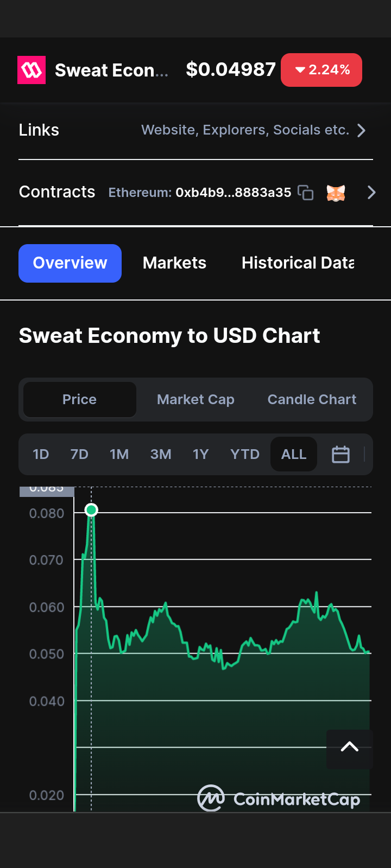
Task: Set chart range to 7D
Action: tap(79, 454)
